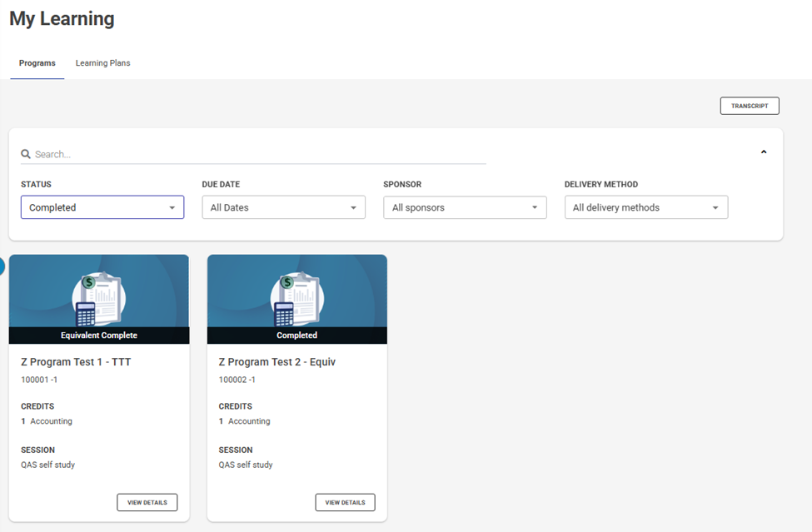
Task: Click the blue circle icon at left edge
Action: 2,266
